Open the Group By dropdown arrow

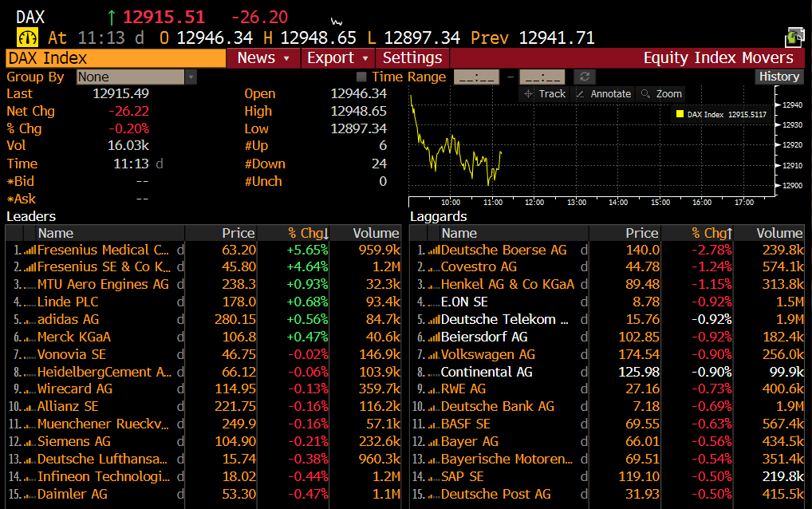pyautogui.click(x=191, y=77)
